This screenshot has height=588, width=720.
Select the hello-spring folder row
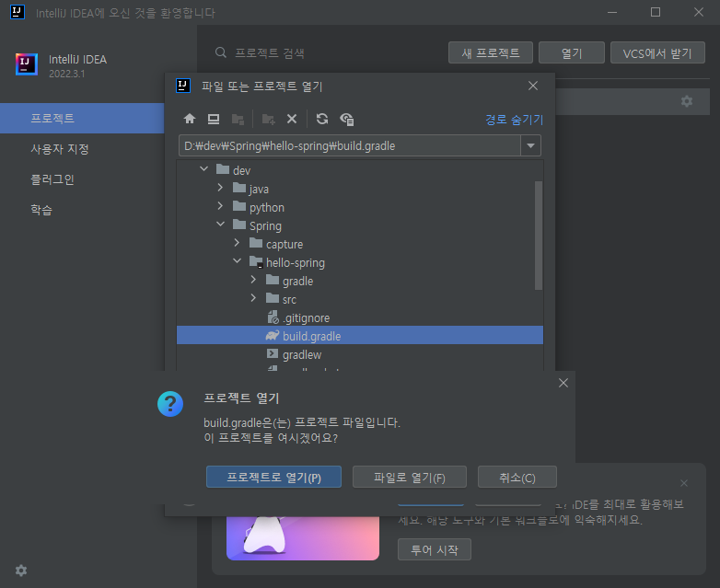click(x=360, y=262)
